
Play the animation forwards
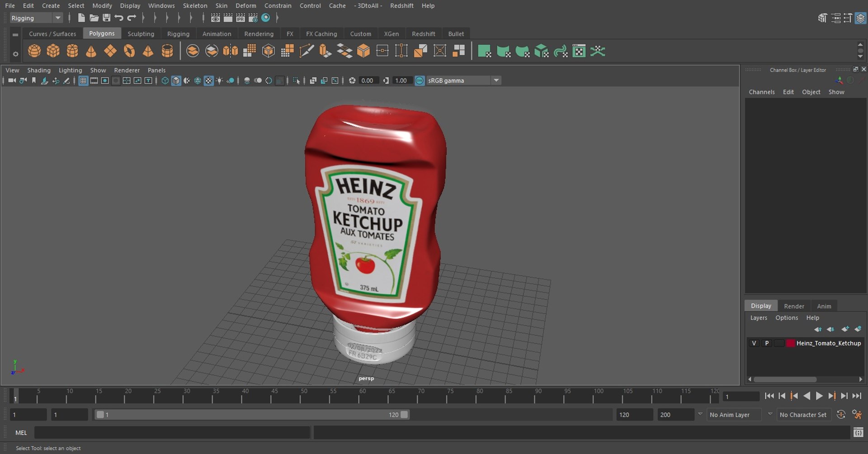(x=819, y=396)
